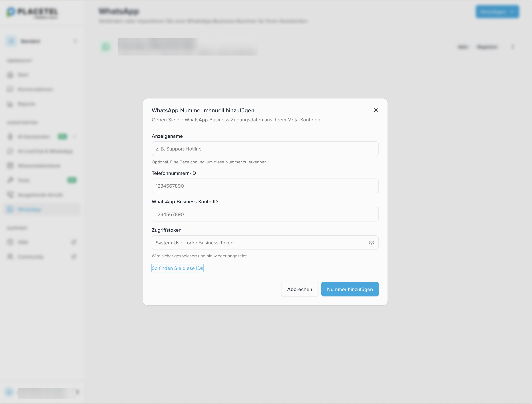Viewport: 532px width, 404px height.
Task: Click into the Telefonnummern-ID field
Action: (265, 186)
